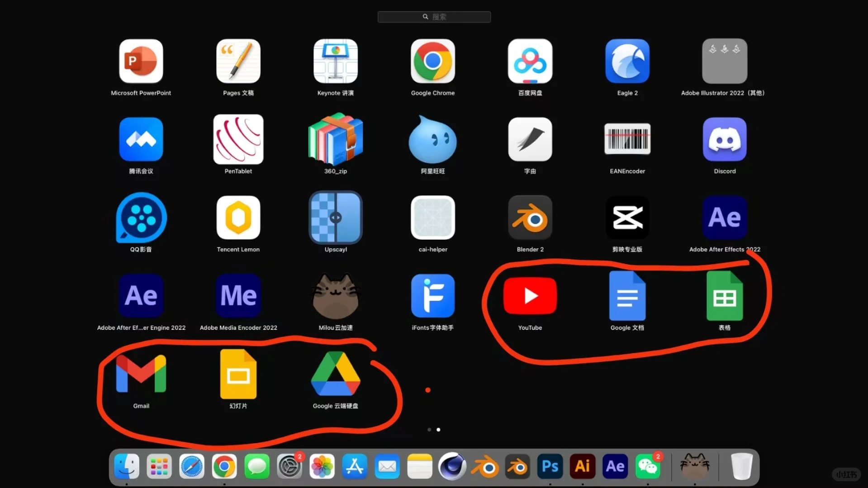This screenshot has width=868, height=488.
Task: Launch the Eagle 2 app
Action: 627,62
